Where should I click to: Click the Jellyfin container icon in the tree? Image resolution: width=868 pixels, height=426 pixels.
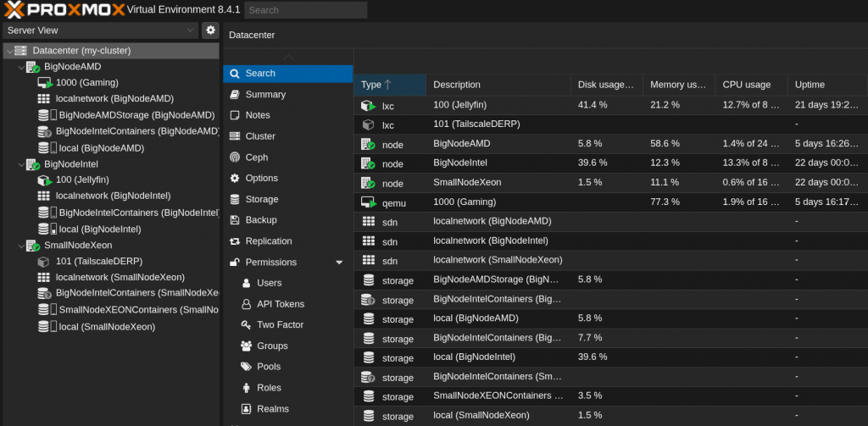(x=45, y=180)
